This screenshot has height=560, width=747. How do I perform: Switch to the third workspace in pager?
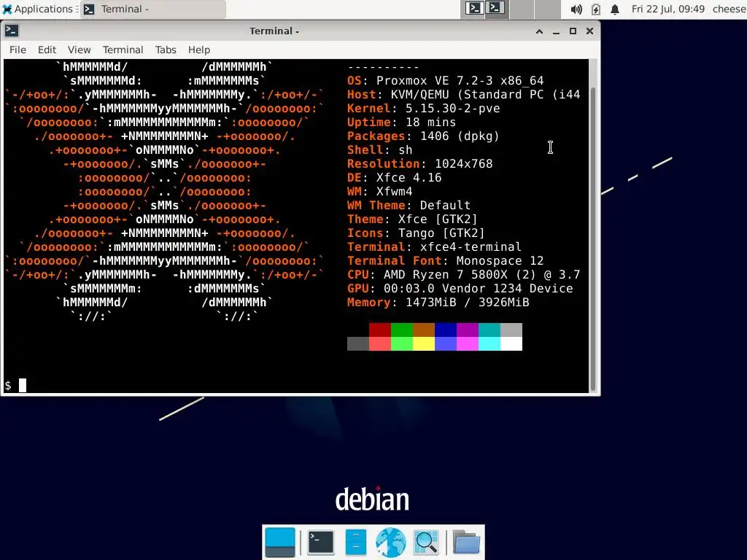coord(522,9)
